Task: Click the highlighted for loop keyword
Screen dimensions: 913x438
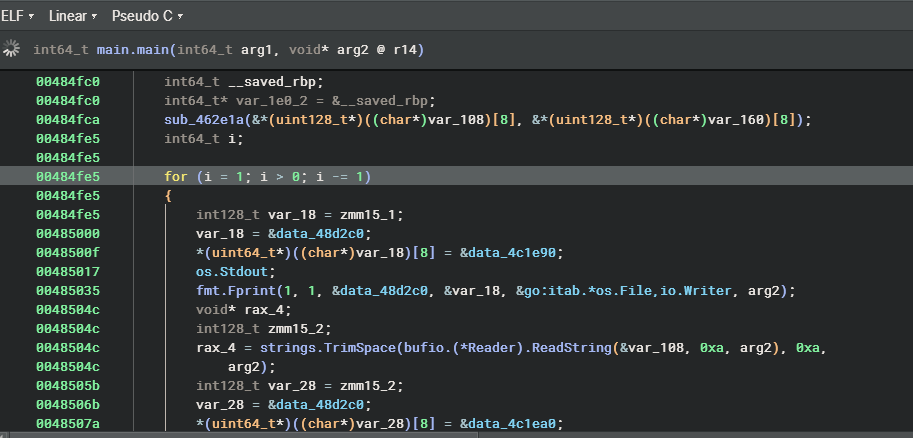Action: pyautogui.click(x=176, y=177)
